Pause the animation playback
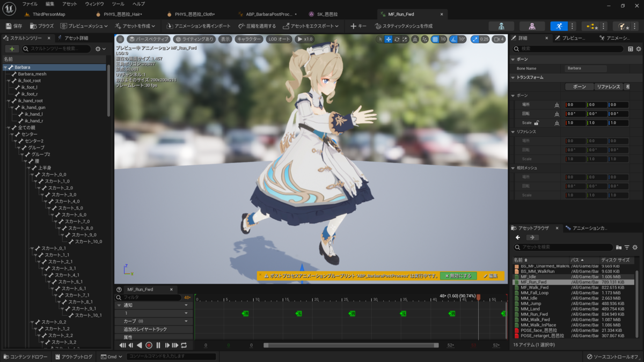644x362 pixels. click(x=158, y=345)
